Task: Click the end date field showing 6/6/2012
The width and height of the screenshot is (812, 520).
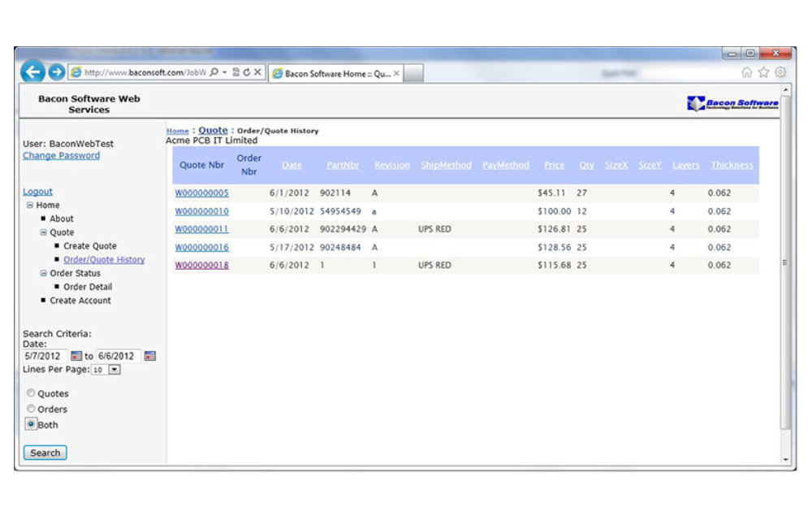Action: pyautogui.click(x=119, y=356)
